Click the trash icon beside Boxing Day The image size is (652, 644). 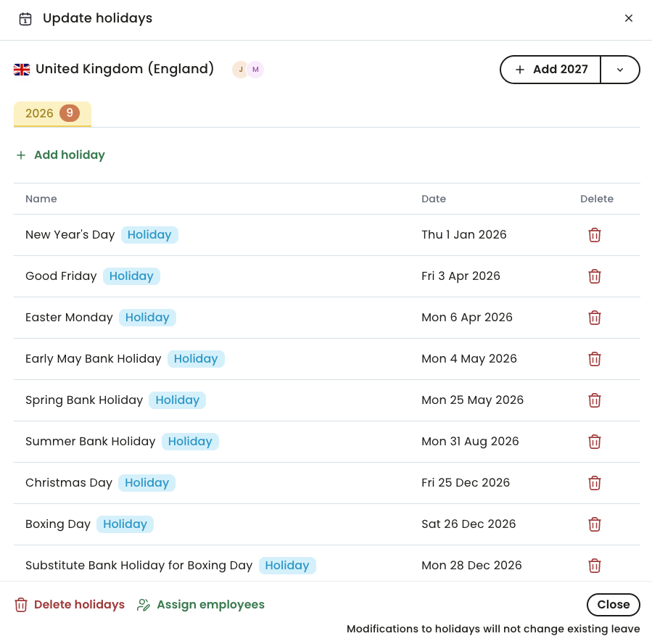595,524
